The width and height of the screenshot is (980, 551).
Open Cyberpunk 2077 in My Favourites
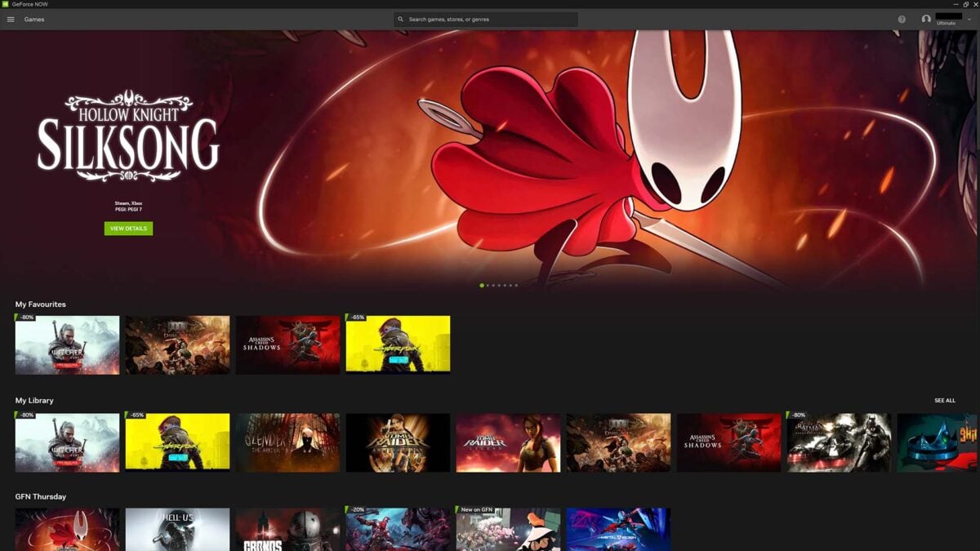point(398,345)
